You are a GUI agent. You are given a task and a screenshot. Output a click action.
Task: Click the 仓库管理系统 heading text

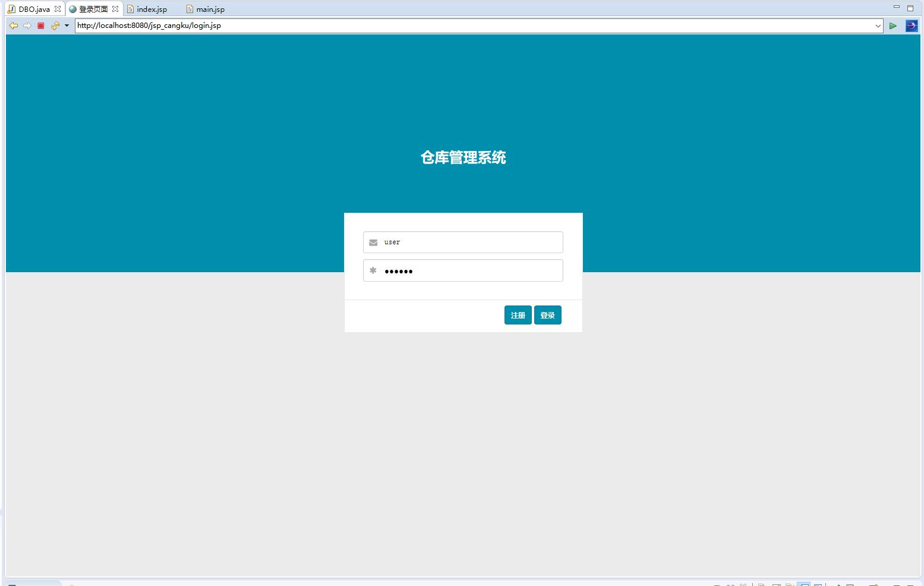coord(463,157)
